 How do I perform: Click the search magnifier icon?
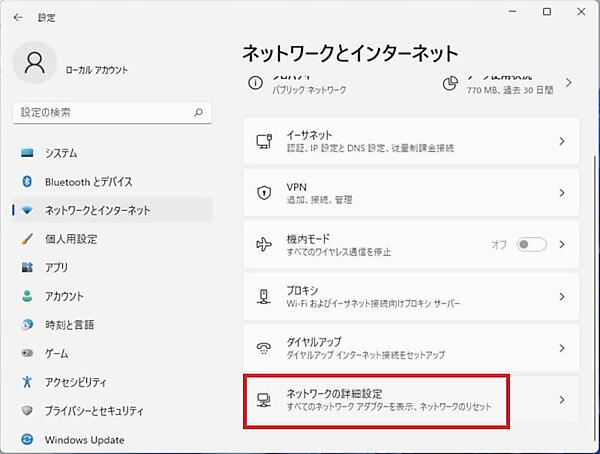pos(198,112)
